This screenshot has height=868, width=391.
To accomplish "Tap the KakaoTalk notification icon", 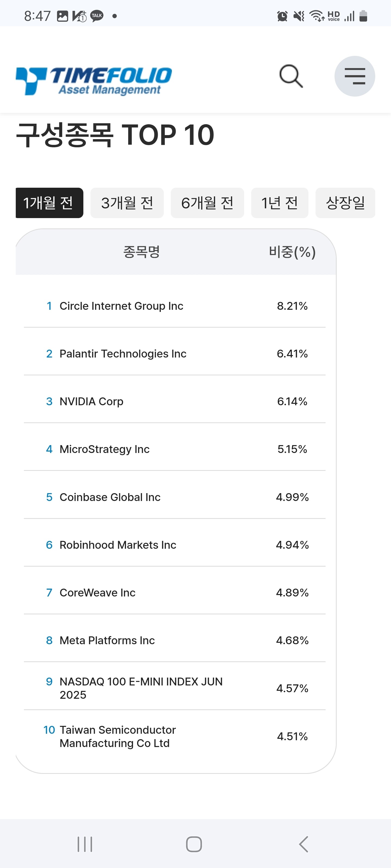I will coord(97,16).
